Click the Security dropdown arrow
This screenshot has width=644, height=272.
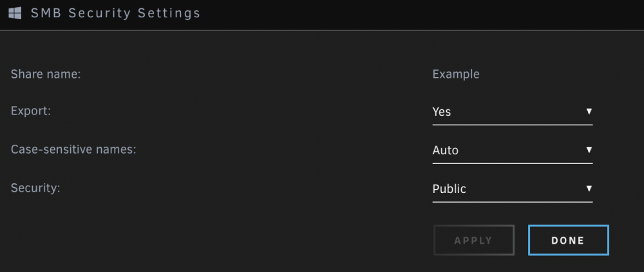tap(589, 188)
